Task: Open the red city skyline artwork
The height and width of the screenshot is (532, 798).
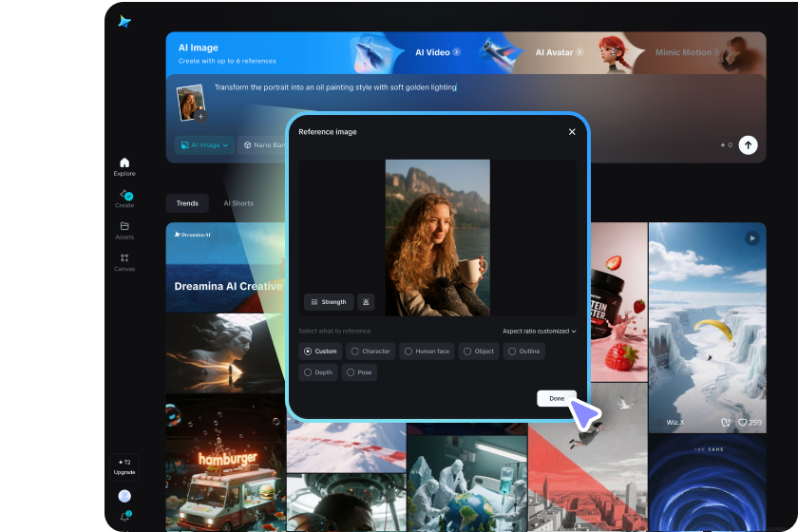Action: click(x=588, y=458)
